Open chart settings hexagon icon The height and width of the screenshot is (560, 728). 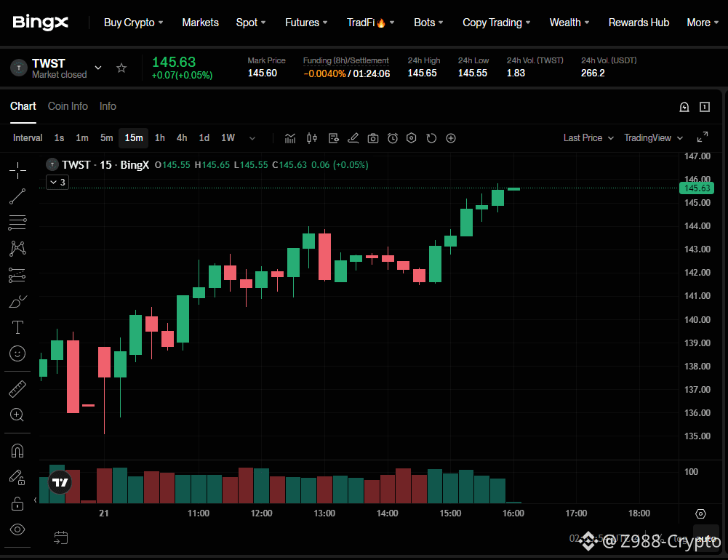click(412, 138)
